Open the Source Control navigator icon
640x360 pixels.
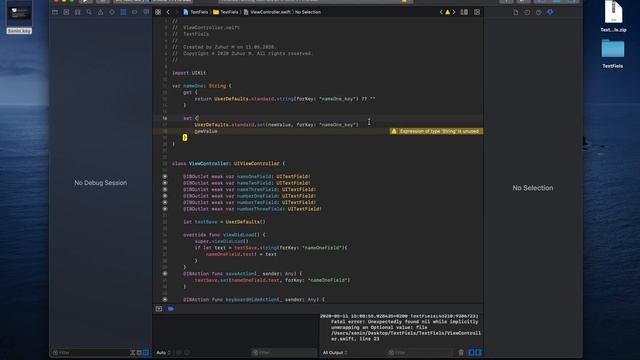[66, 12]
